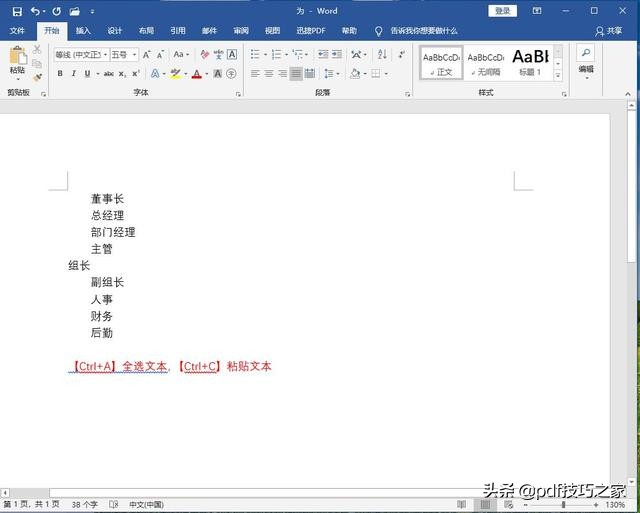
Task: Open the font name combo box
Action: click(x=82, y=55)
